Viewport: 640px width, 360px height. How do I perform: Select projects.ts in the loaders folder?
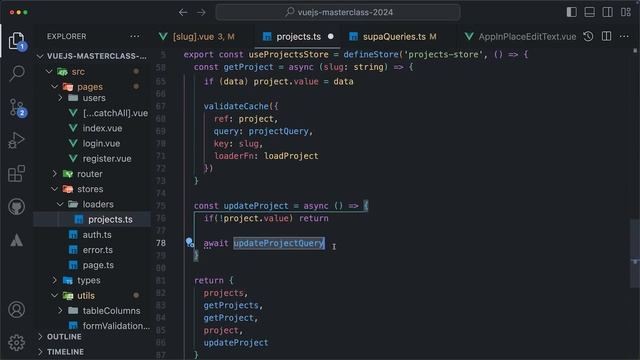(92, 220)
